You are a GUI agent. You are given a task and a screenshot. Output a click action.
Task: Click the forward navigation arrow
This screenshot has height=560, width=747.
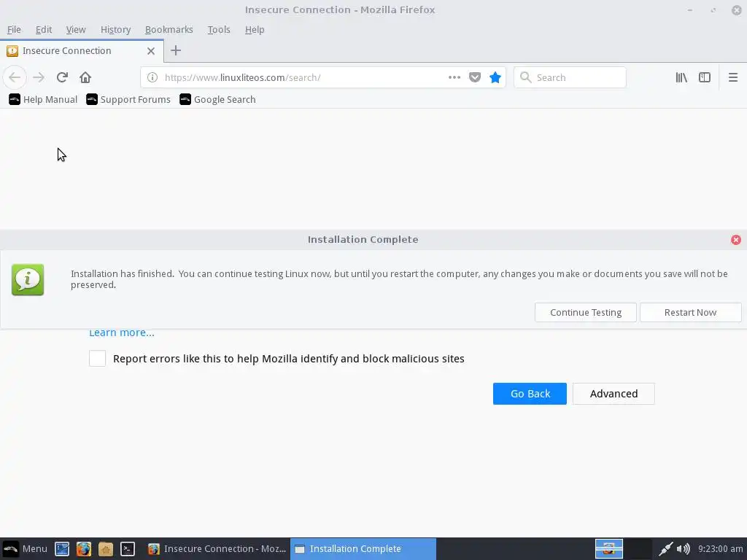(x=39, y=77)
